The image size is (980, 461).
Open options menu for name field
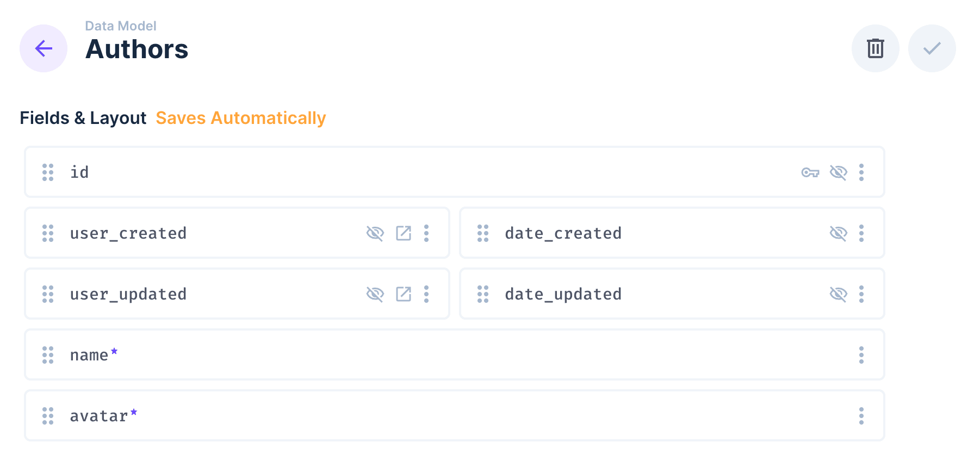pyautogui.click(x=861, y=355)
